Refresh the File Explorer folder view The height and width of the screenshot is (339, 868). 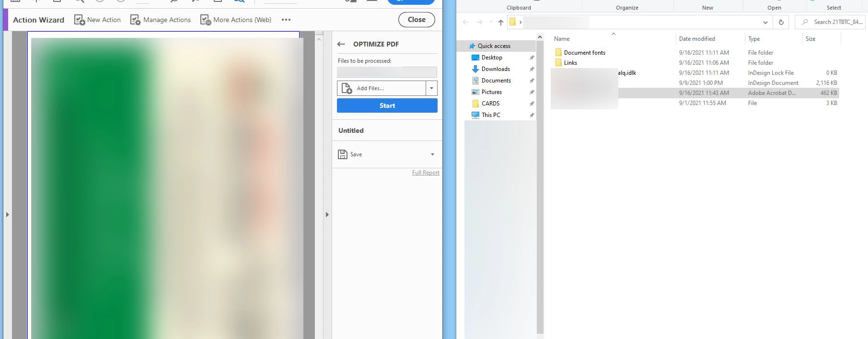pos(781,22)
